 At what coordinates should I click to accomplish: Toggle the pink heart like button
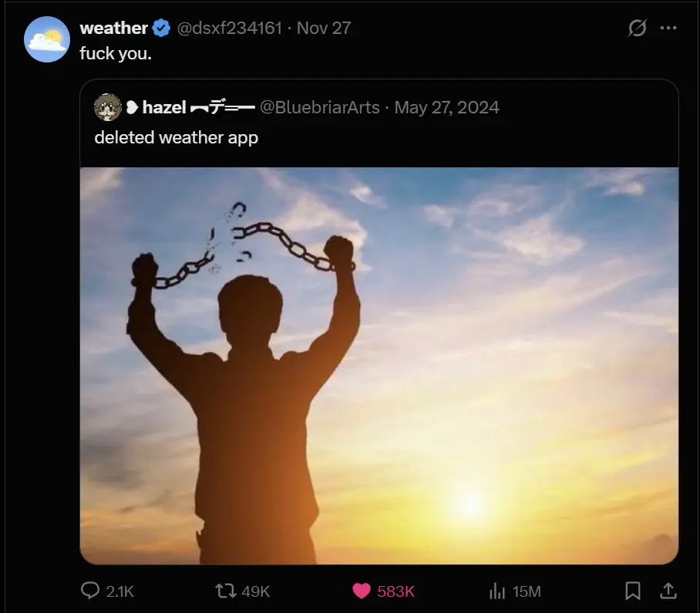[362, 591]
